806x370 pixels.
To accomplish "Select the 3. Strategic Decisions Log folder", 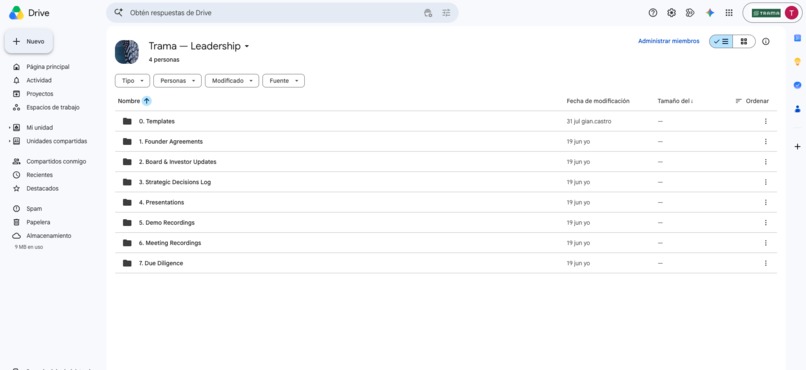I will (x=446, y=182).
